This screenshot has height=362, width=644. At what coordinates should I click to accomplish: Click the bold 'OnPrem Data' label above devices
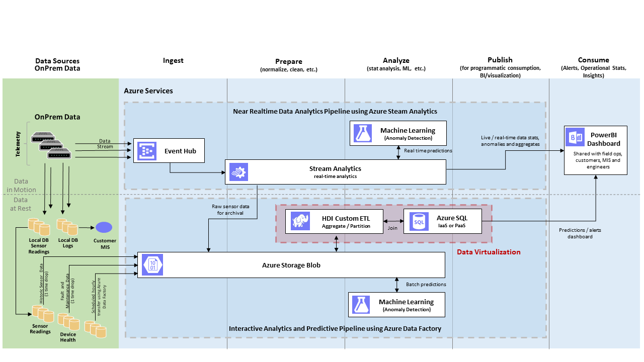57,117
